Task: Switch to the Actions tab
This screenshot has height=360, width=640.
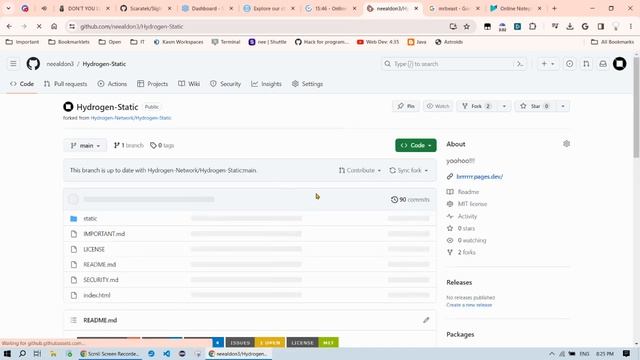Action: pos(112,84)
